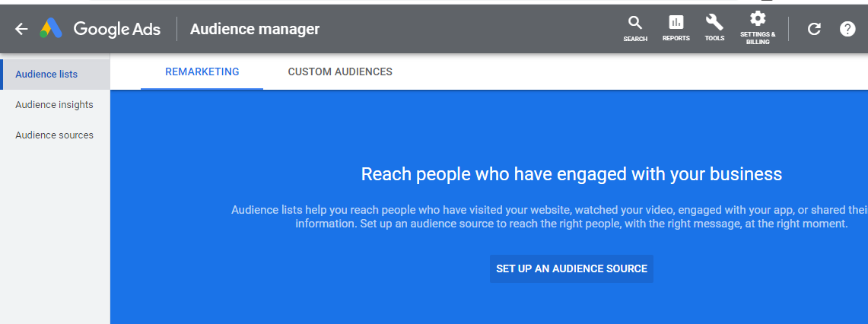Click the Audience manager title text

(255, 29)
